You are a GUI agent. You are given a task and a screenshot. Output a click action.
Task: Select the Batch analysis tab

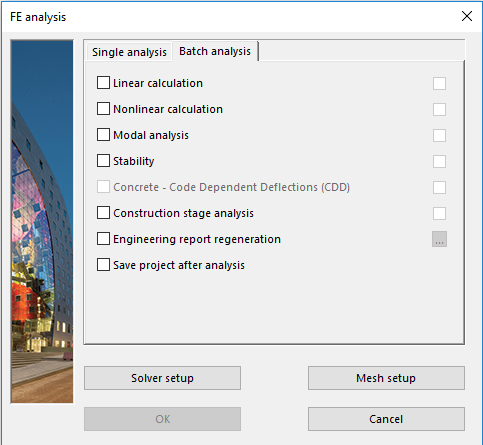point(215,51)
